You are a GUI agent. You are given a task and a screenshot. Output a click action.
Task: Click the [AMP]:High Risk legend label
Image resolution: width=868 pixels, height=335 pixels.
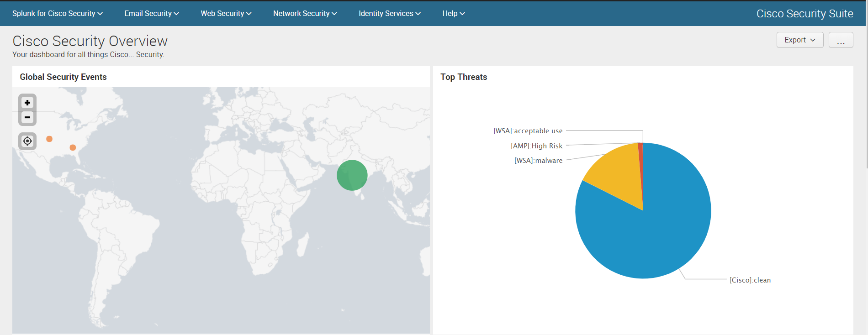click(537, 146)
